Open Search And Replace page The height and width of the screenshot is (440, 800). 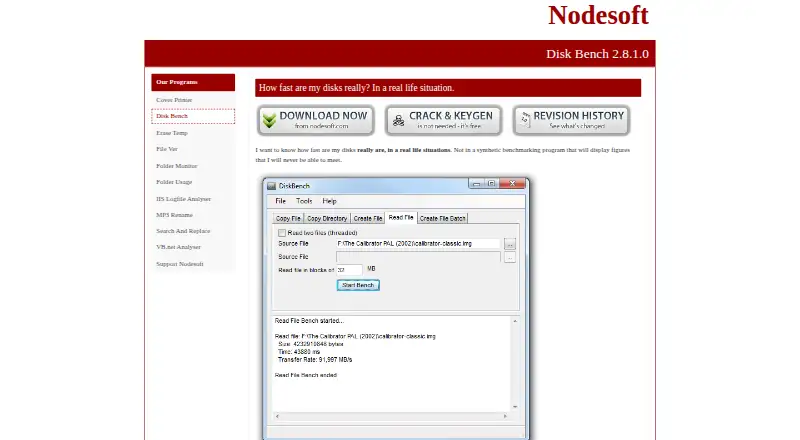[183, 231]
